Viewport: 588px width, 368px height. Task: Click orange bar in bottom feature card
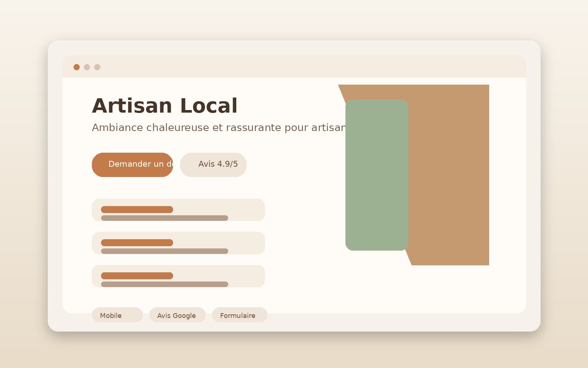pos(137,276)
